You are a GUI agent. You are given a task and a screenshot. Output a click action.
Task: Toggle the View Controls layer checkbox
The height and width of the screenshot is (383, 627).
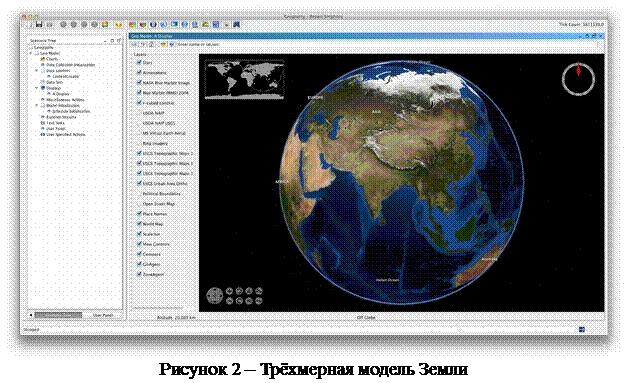[139, 244]
